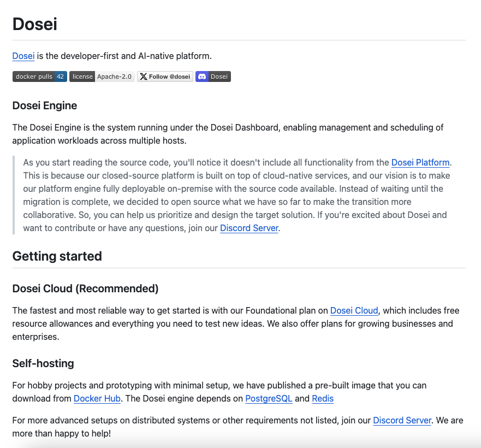Open the Apache-2.0 license badge

(102, 76)
